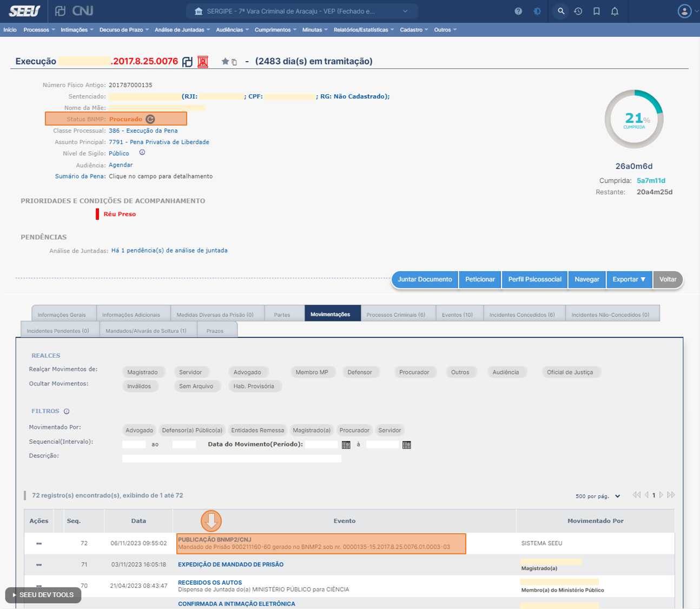
Task: Expand the Intimações menu
Action: coord(77,30)
